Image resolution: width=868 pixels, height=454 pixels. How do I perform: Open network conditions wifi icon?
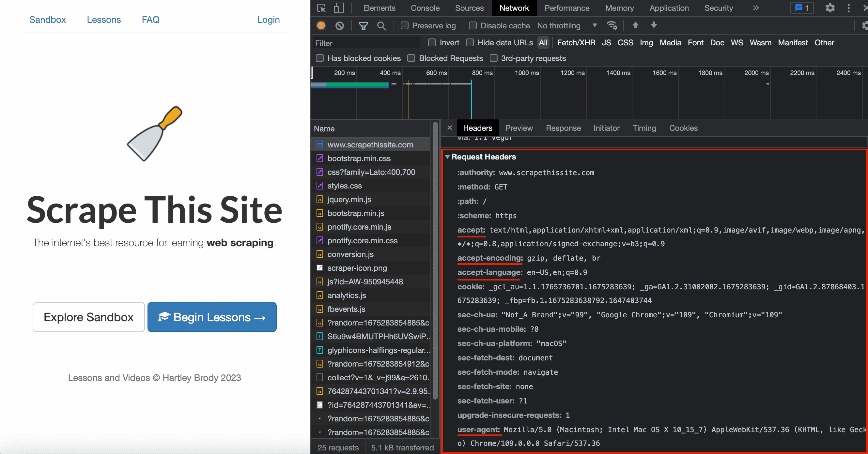click(612, 25)
